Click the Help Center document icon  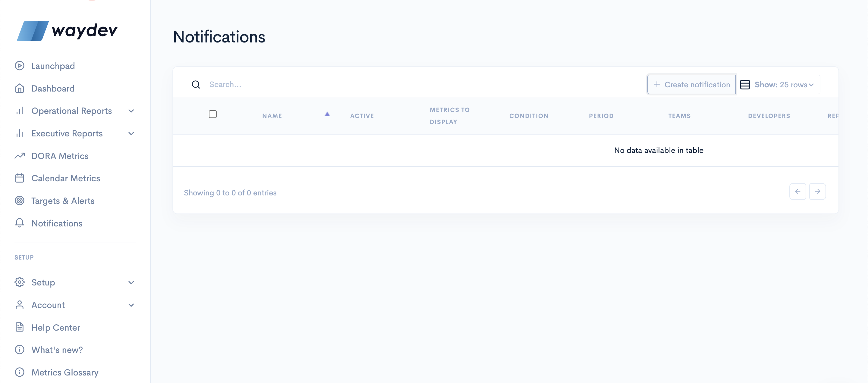(20, 327)
